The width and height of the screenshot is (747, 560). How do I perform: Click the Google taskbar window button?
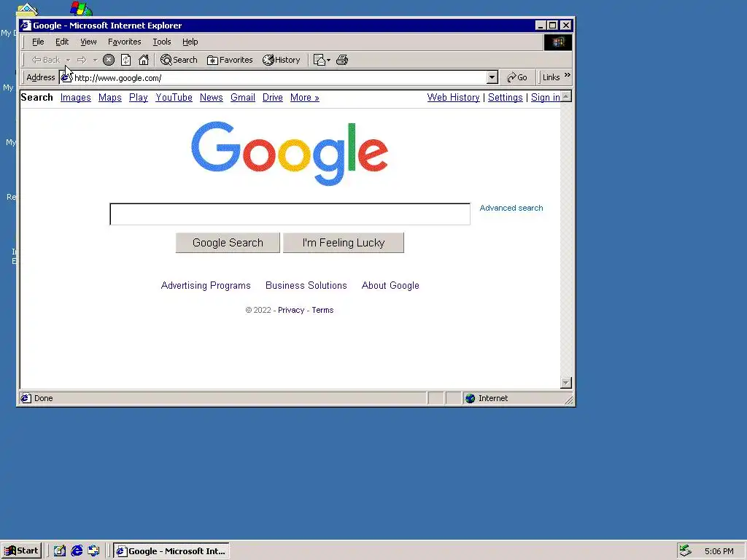[171, 551]
